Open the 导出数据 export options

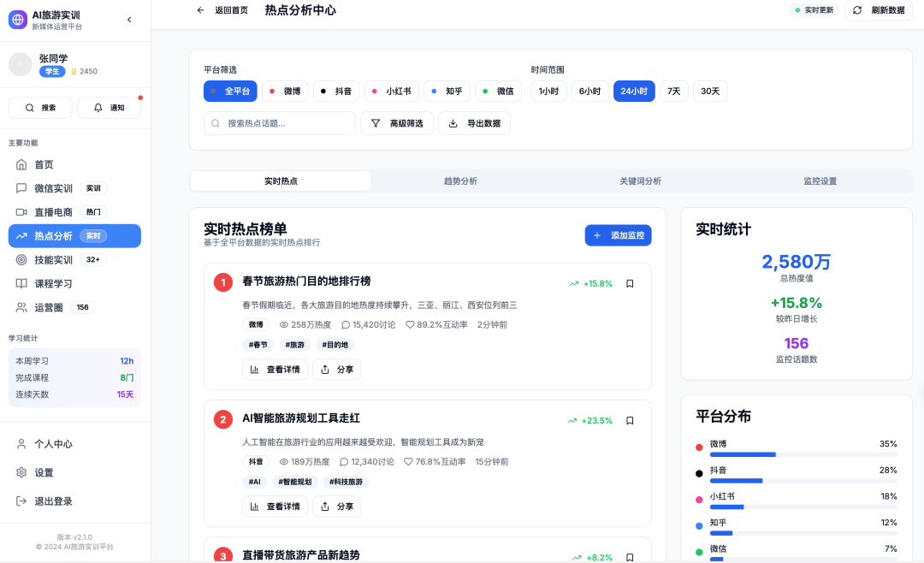pyautogui.click(x=474, y=123)
